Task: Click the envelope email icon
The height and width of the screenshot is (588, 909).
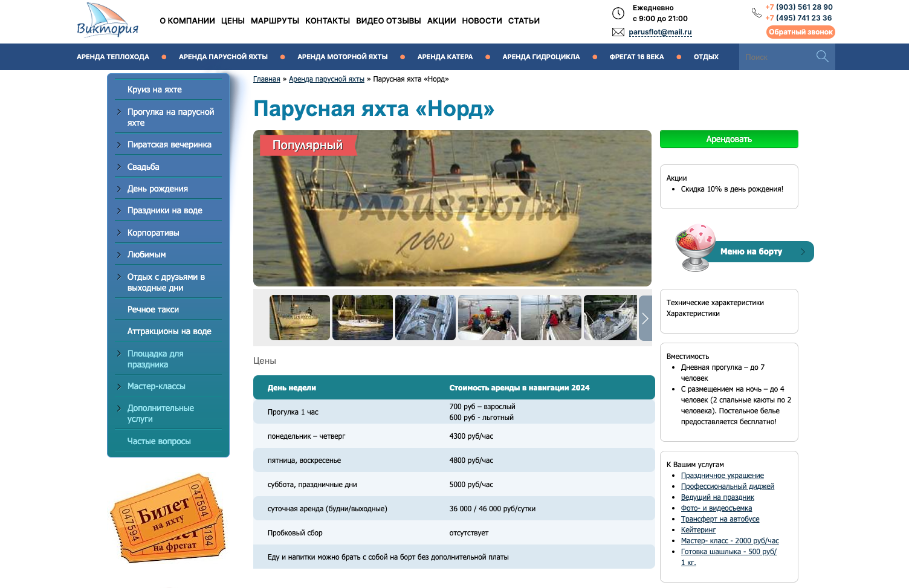Action: click(618, 32)
